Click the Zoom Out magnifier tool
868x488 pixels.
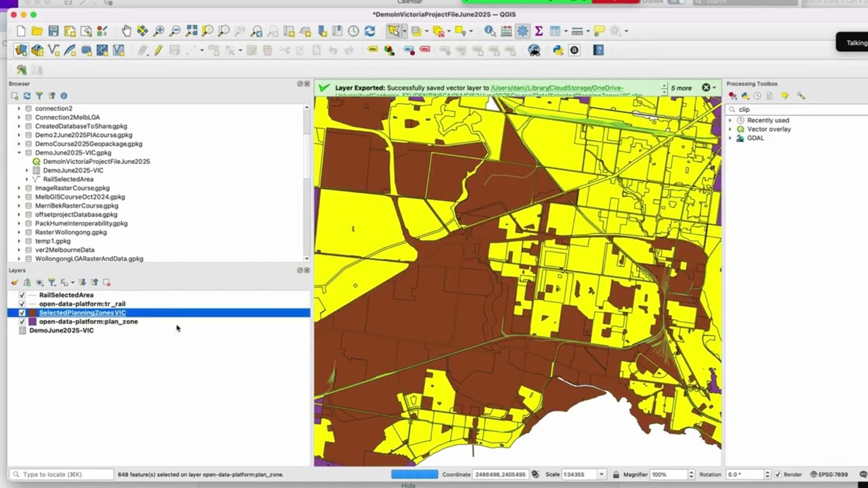click(x=175, y=31)
